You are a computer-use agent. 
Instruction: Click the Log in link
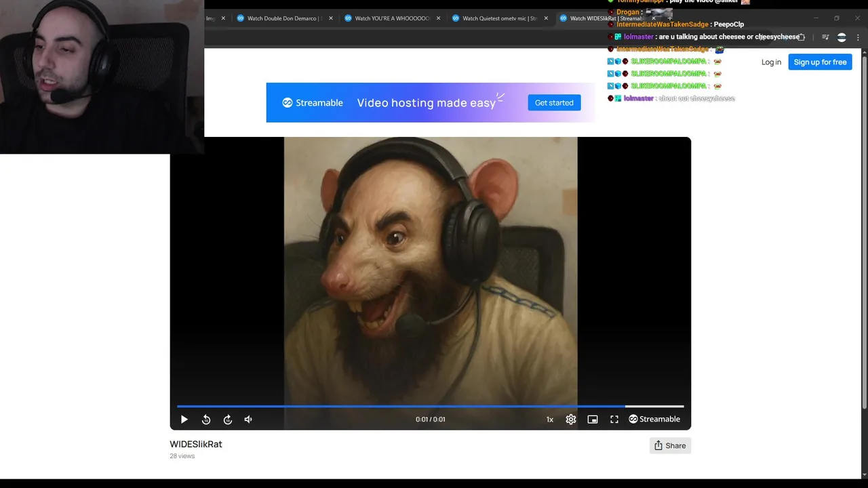point(771,62)
